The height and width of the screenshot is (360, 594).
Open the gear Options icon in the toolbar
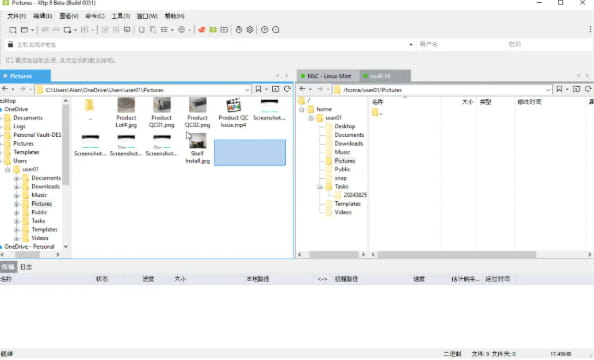(250, 30)
